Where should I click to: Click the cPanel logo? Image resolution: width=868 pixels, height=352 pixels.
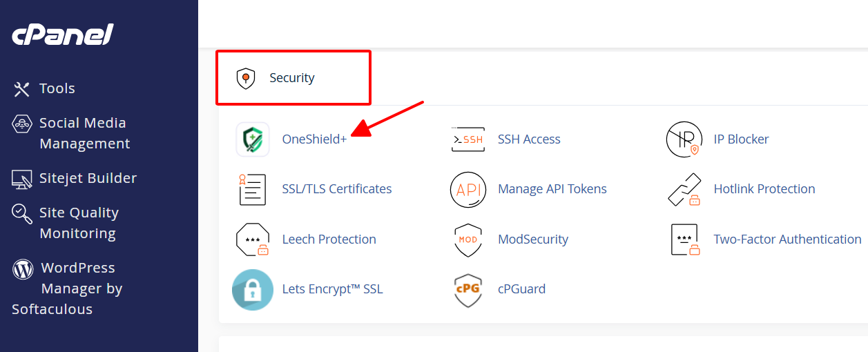point(63,35)
